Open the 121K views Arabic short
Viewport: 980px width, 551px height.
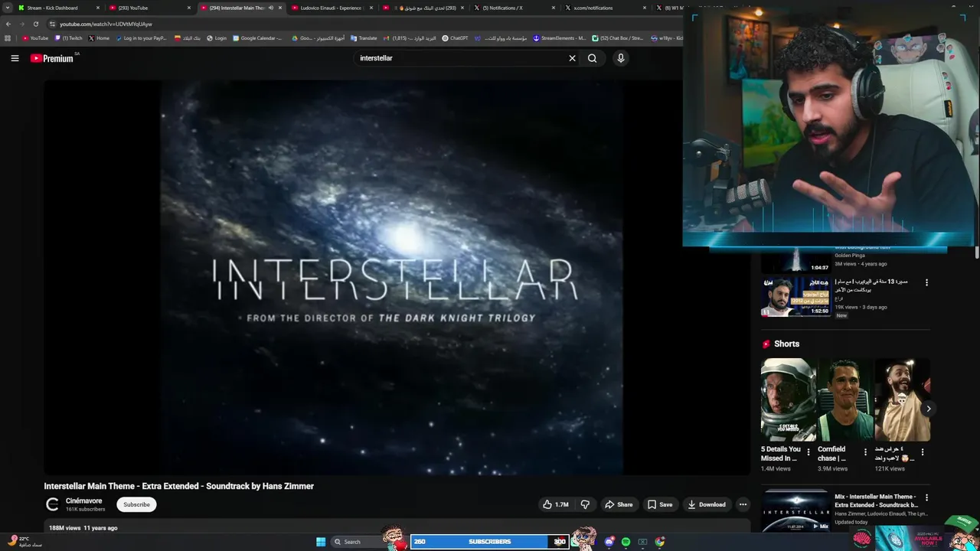(902, 399)
